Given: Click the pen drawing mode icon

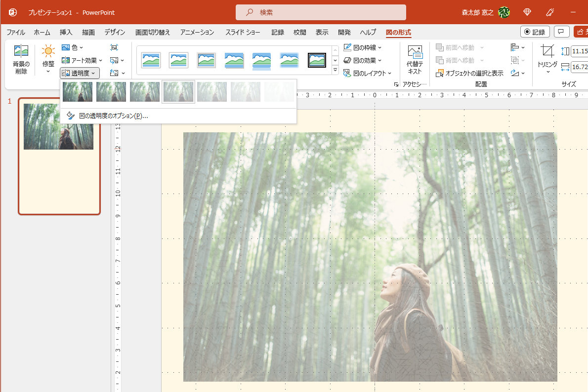Looking at the screenshot, I should (550, 12).
